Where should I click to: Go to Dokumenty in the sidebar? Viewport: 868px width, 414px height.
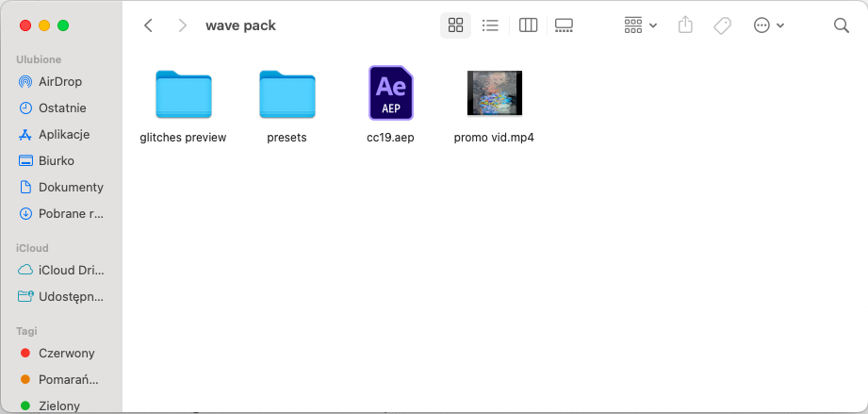pos(71,187)
